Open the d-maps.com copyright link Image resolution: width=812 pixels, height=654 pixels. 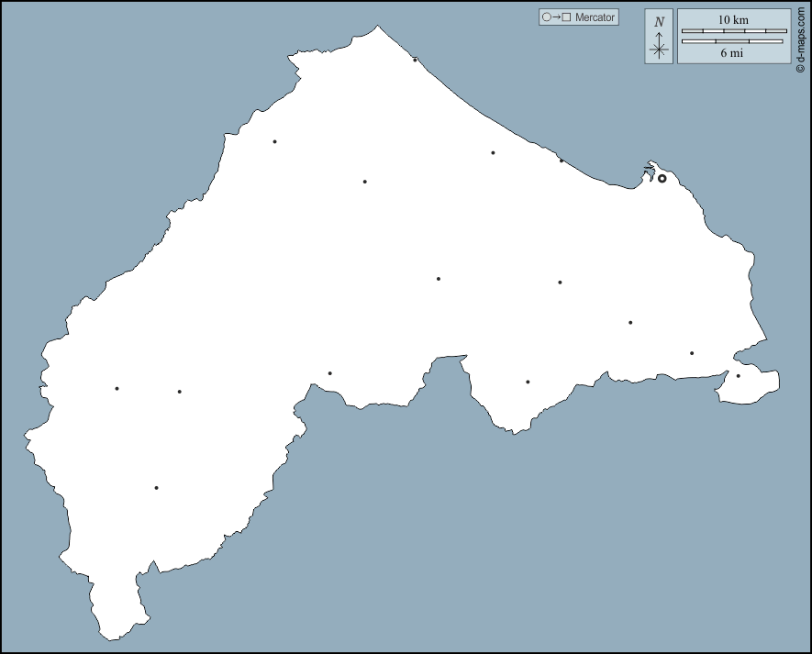[x=801, y=39]
